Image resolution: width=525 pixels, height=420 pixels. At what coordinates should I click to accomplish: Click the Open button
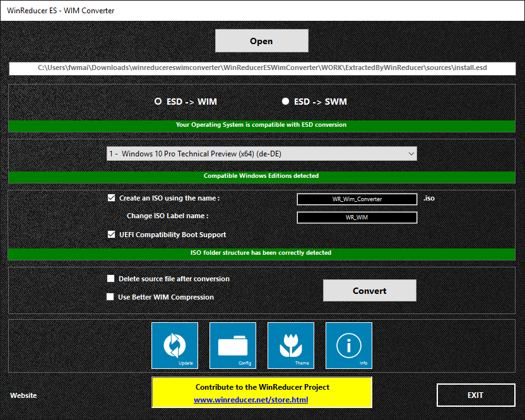coord(261,41)
